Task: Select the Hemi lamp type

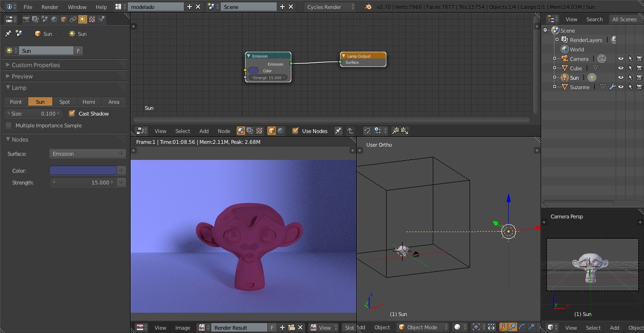Action: click(89, 101)
